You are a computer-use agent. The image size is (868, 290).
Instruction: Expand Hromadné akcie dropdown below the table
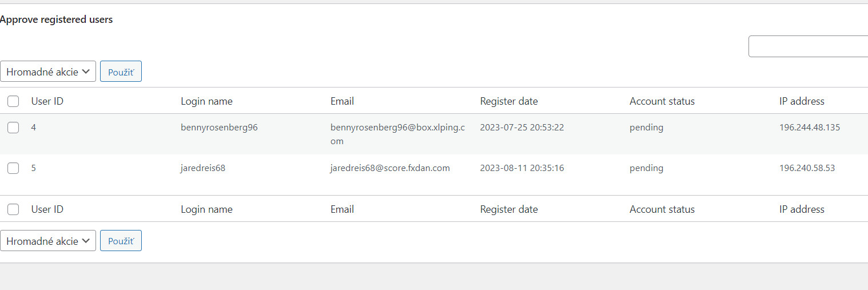coord(48,241)
